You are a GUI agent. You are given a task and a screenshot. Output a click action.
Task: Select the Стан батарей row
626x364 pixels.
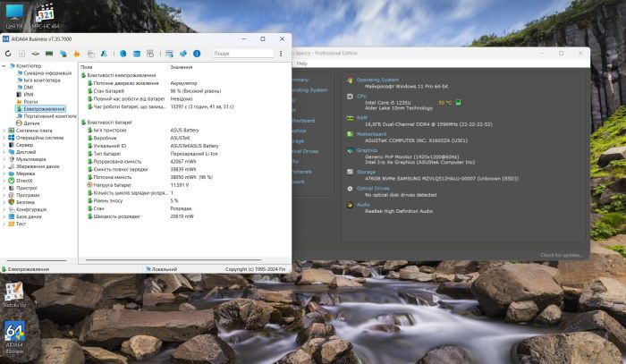click(185, 91)
